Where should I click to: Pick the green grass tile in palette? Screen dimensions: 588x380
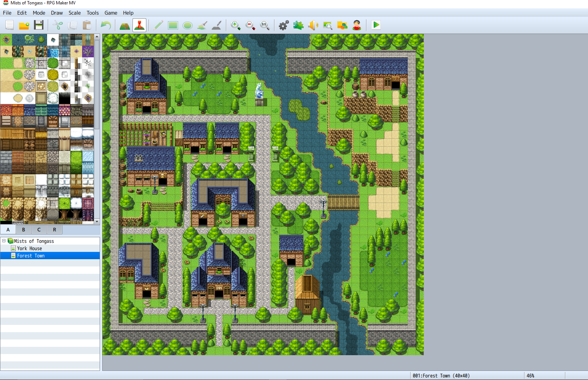click(x=6, y=63)
